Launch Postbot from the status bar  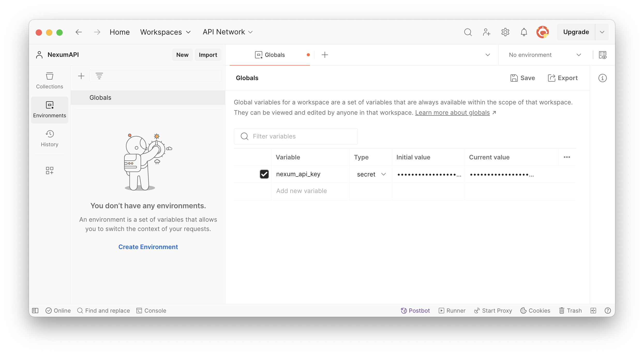(x=415, y=311)
